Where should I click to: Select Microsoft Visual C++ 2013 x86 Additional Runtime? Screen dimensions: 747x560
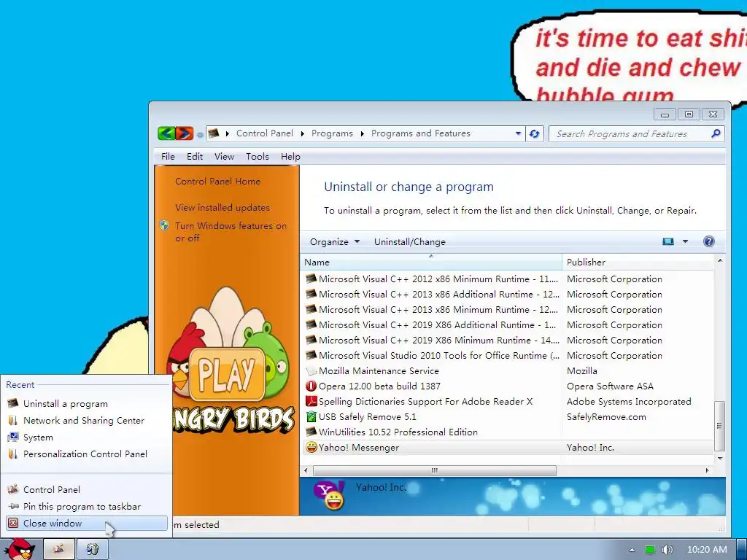click(x=438, y=295)
